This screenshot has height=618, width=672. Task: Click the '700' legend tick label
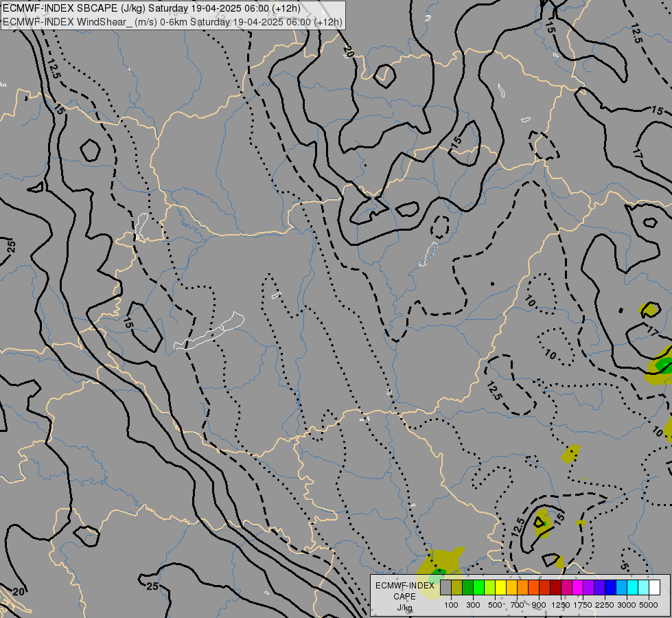[518, 605]
